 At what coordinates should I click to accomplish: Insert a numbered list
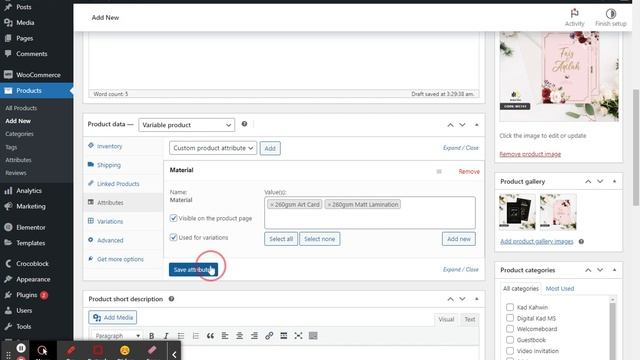(x=196, y=336)
